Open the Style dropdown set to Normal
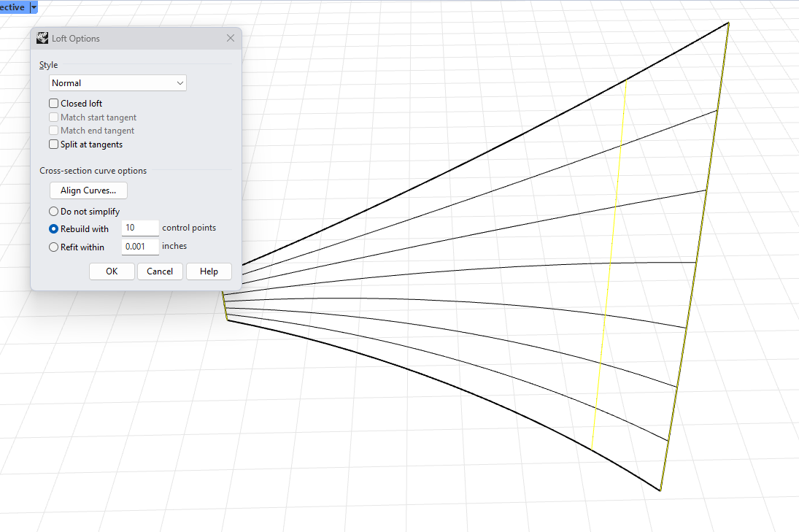799x532 pixels. click(x=117, y=83)
